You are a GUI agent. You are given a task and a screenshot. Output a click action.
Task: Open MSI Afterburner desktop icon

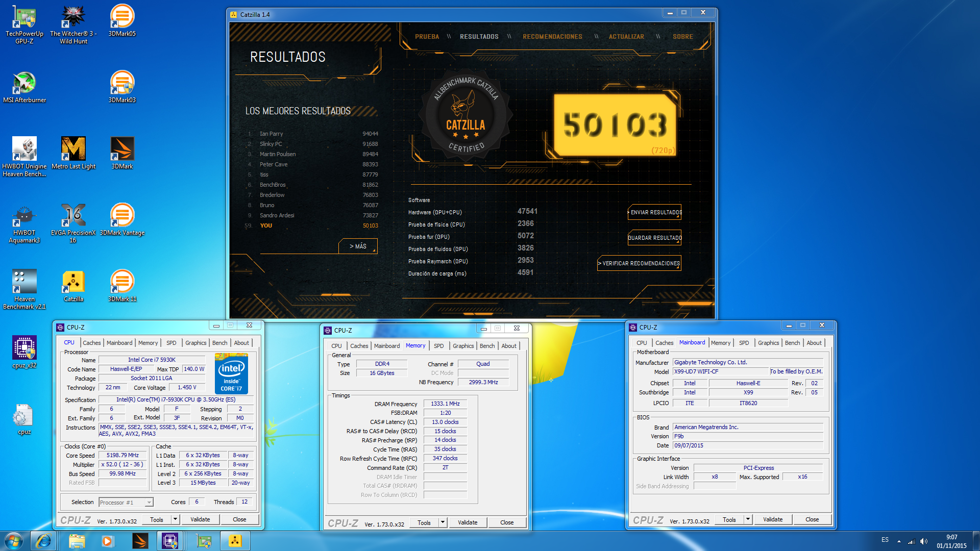(x=24, y=87)
